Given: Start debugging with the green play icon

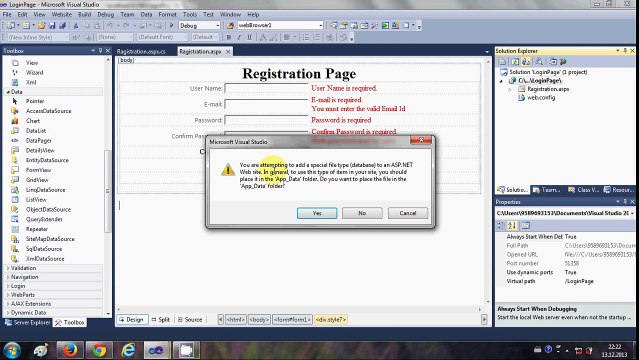Looking at the screenshot, I should [x=172, y=25].
